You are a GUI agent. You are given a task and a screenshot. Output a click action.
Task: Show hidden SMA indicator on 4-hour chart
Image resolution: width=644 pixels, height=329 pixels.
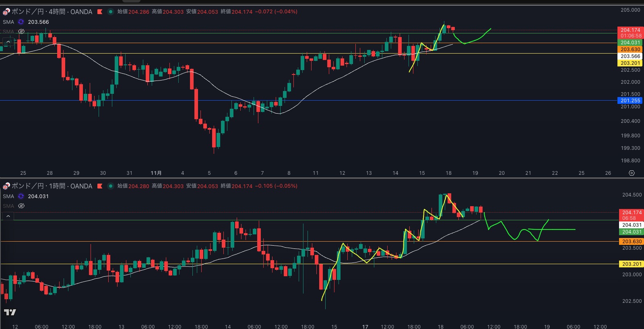pos(21,31)
